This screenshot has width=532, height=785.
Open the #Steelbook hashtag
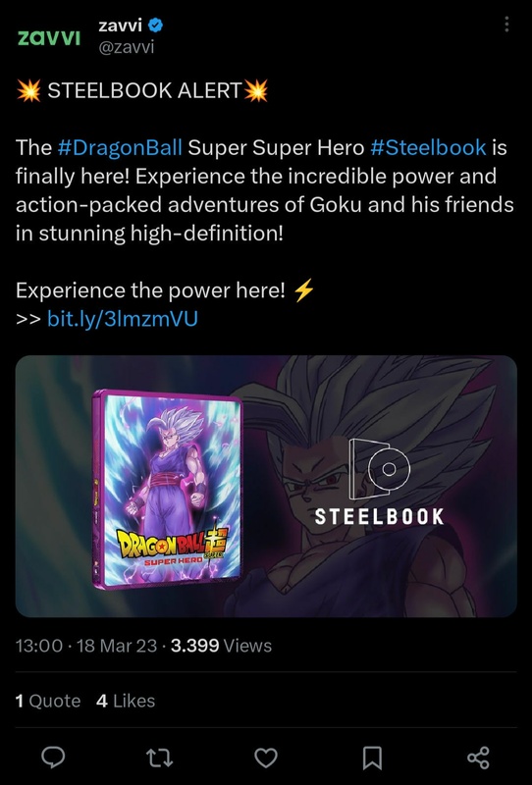coord(428,147)
